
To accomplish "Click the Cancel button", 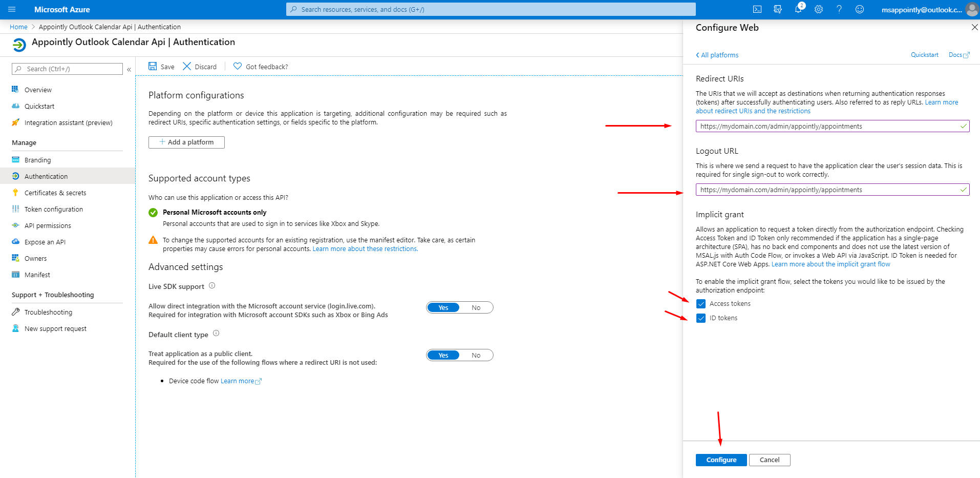I will pos(770,460).
